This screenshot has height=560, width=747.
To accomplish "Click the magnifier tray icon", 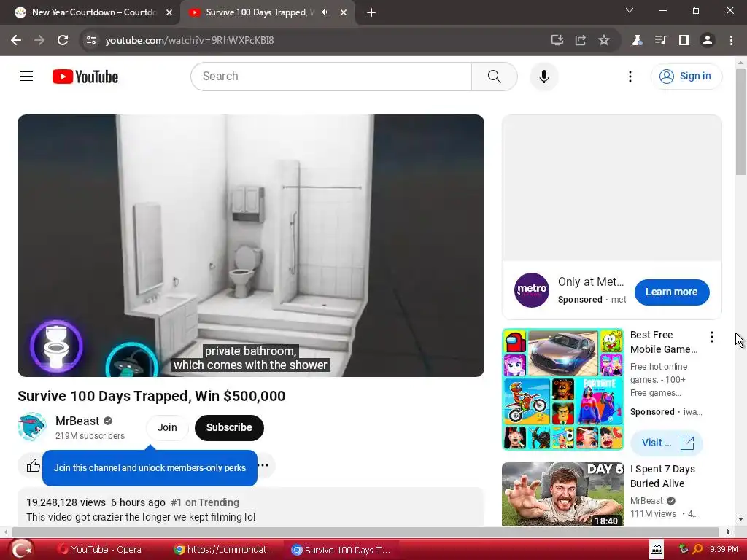I will pyautogui.click(x=697, y=549).
